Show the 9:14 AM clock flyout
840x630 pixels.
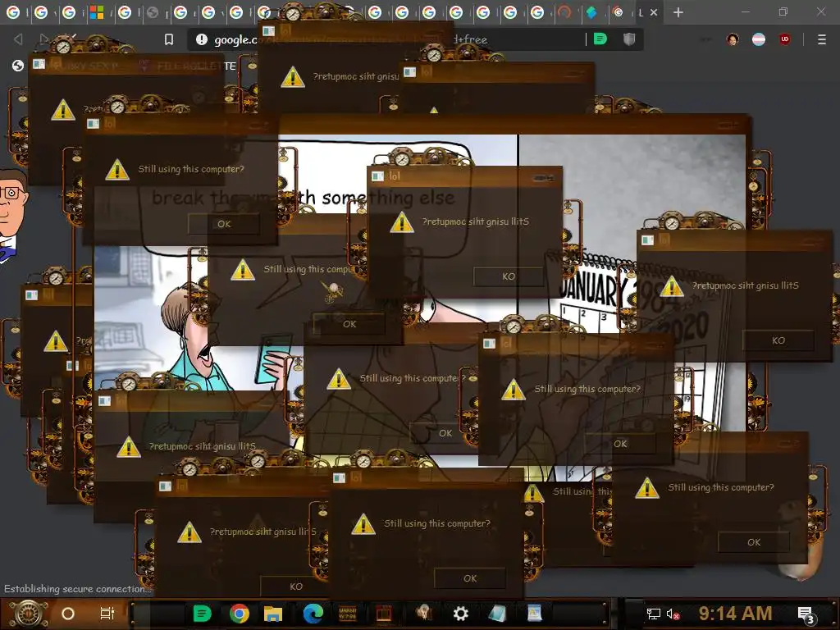tap(735, 614)
